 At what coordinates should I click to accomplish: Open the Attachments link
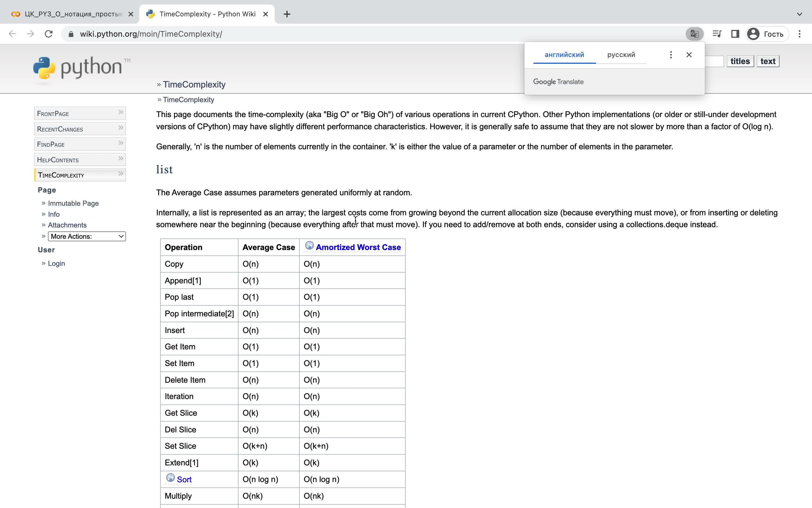pyautogui.click(x=67, y=225)
